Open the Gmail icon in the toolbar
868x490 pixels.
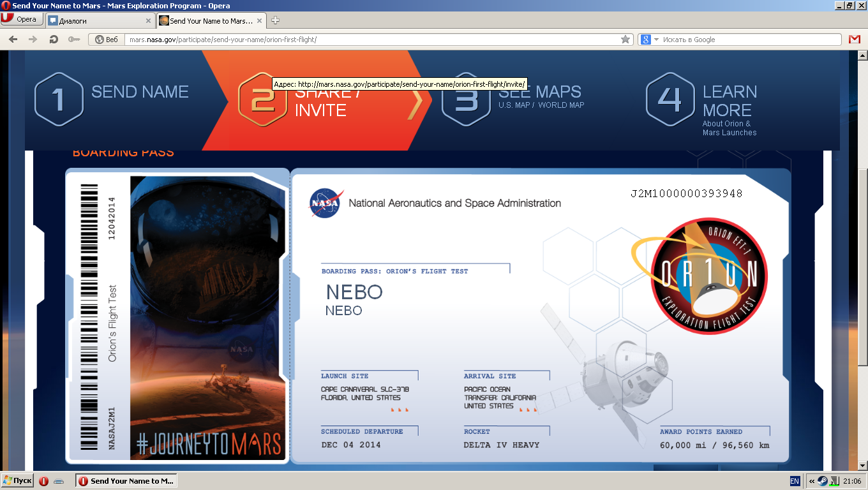[x=854, y=40]
